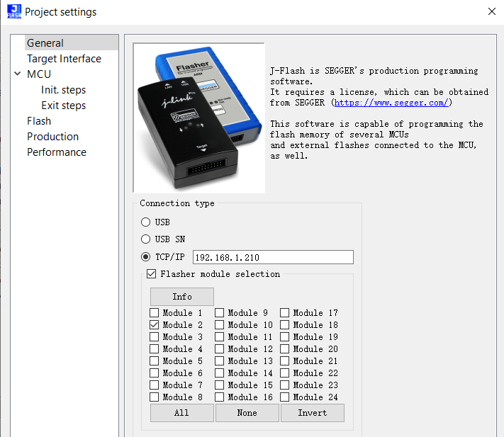Open the Exit steps page
Image resolution: width=504 pixels, height=437 pixels.
(63, 106)
